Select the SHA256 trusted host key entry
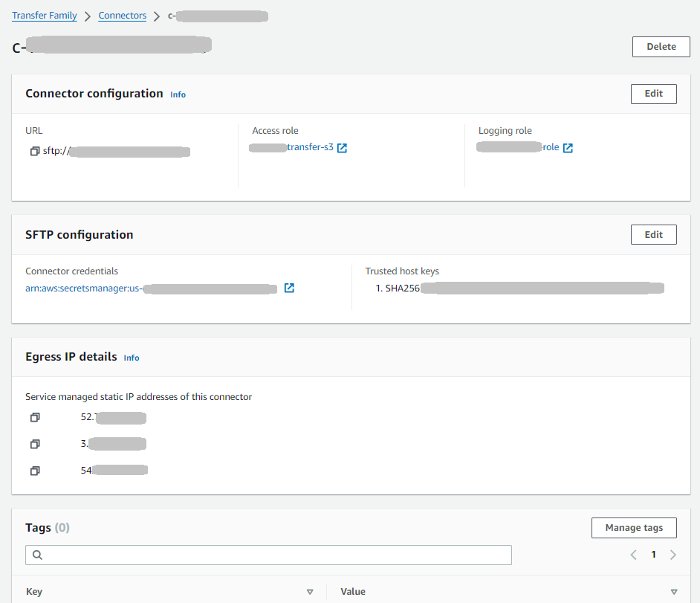 (x=519, y=288)
